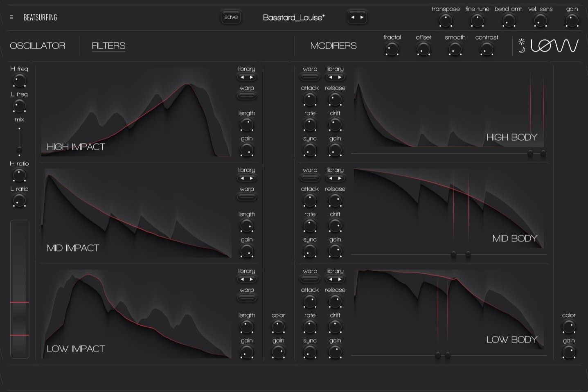This screenshot has width=588, height=392.
Task: Toggle the day/night theme icon
Action: pos(521,45)
